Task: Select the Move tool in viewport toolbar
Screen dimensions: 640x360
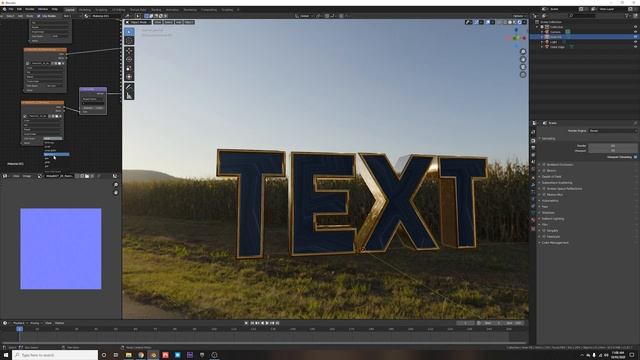Action: (129, 51)
